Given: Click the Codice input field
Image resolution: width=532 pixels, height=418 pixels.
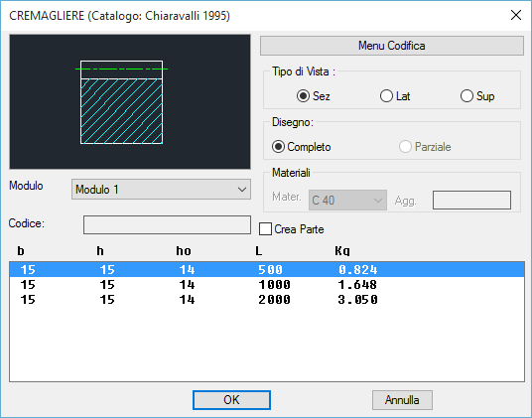Looking at the screenshot, I should pos(167,224).
